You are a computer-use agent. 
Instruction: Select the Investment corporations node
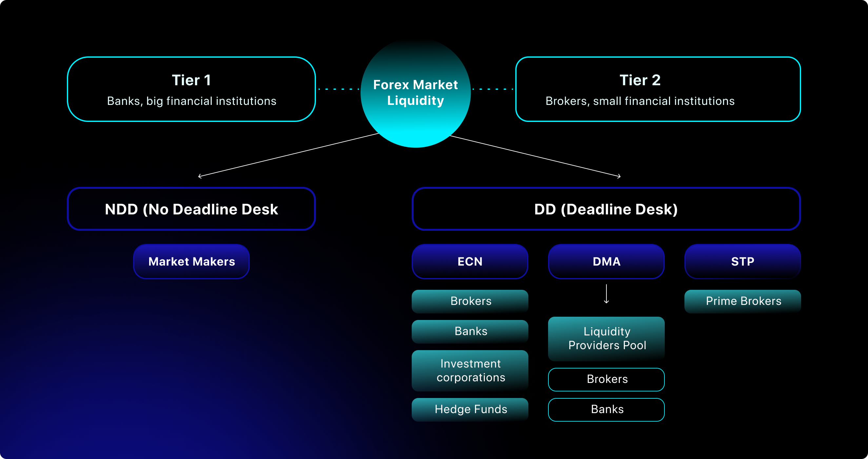coord(470,370)
